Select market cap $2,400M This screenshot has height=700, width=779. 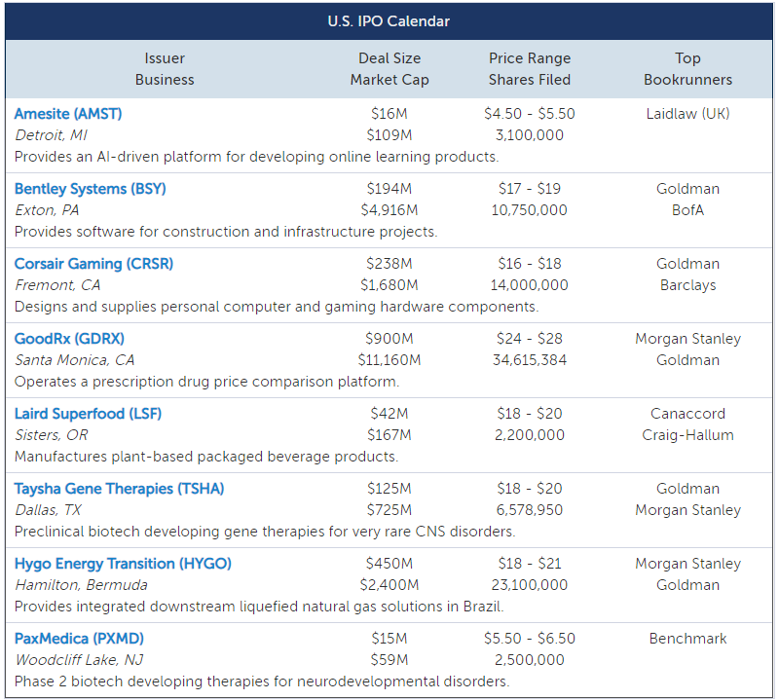(x=389, y=585)
